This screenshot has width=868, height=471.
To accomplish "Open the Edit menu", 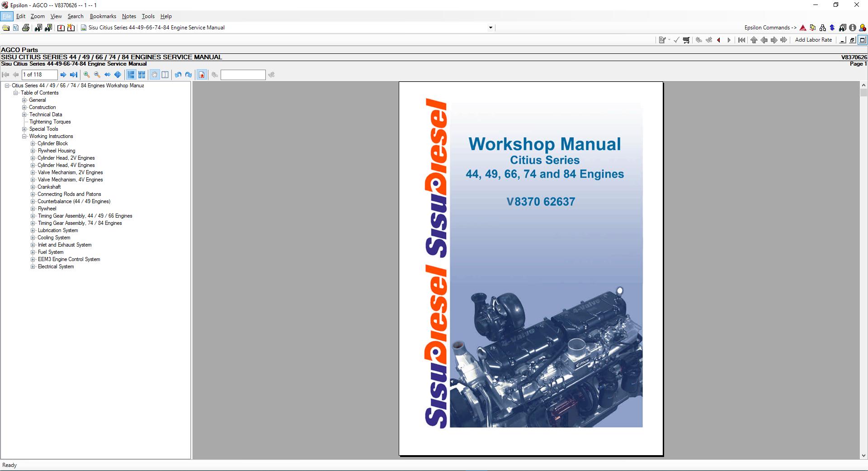I will coord(21,16).
